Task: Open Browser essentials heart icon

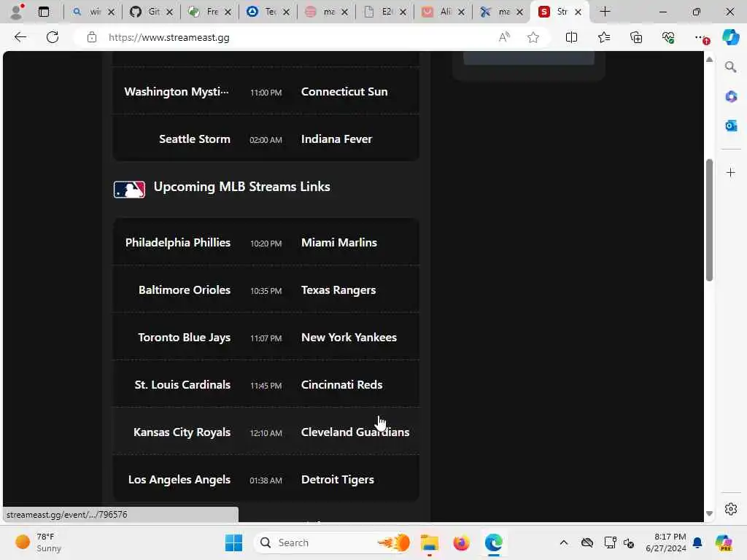Action: coord(668,37)
